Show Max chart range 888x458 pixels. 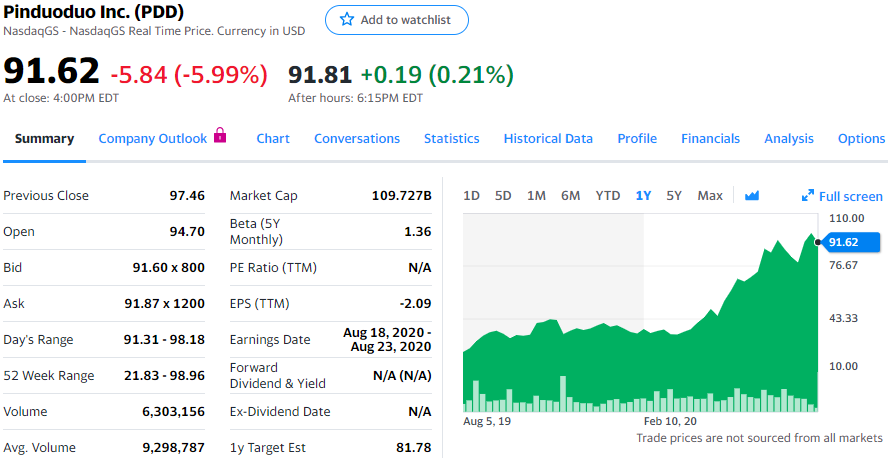click(x=710, y=196)
